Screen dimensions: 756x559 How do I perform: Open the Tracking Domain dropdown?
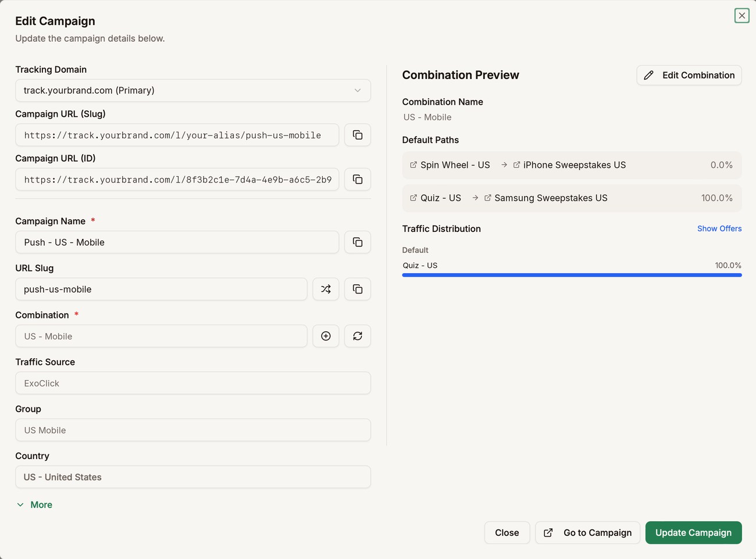tap(193, 91)
